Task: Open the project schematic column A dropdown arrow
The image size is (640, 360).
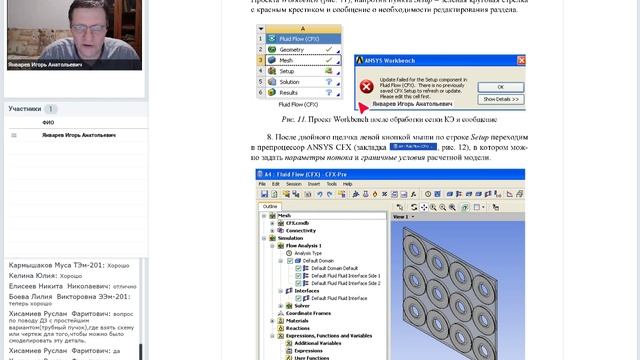Action: pyautogui.click(x=261, y=29)
